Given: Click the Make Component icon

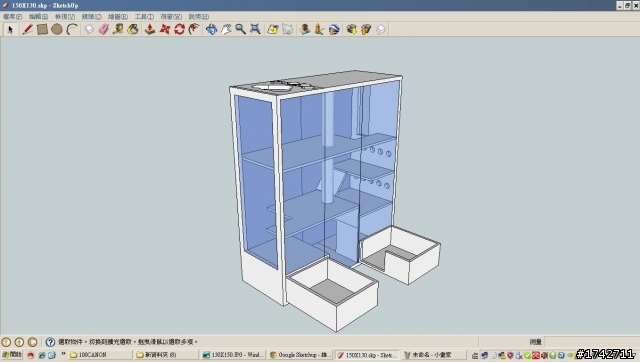Looking at the screenshot, I should (x=89, y=29).
